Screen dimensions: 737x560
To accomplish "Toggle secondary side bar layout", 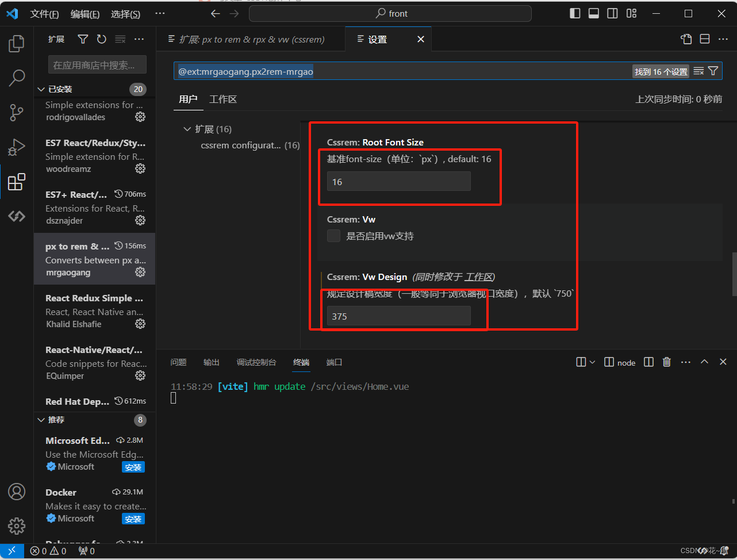I will click(613, 13).
